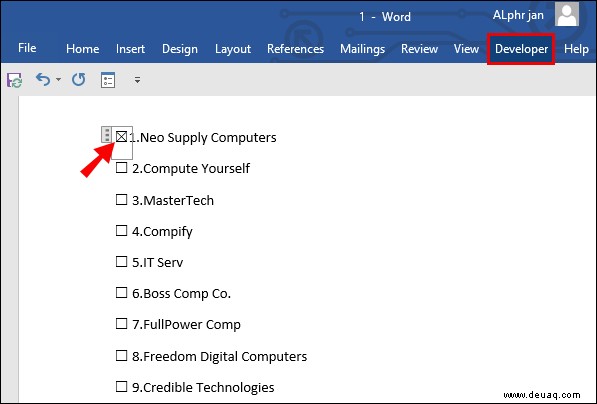Image resolution: width=597 pixels, height=404 pixels.
Task: Open the Design tab
Action: pos(180,49)
